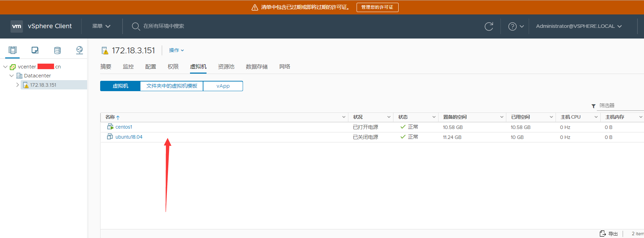This screenshot has height=238, width=644.
Task: Switch to the VMs and Templates view icon
Action: point(35,50)
